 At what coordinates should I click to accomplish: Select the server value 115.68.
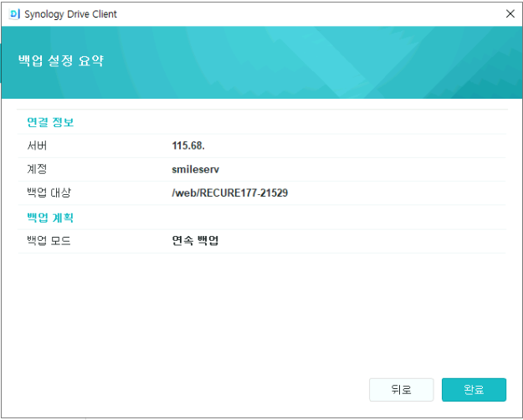tap(188, 146)
